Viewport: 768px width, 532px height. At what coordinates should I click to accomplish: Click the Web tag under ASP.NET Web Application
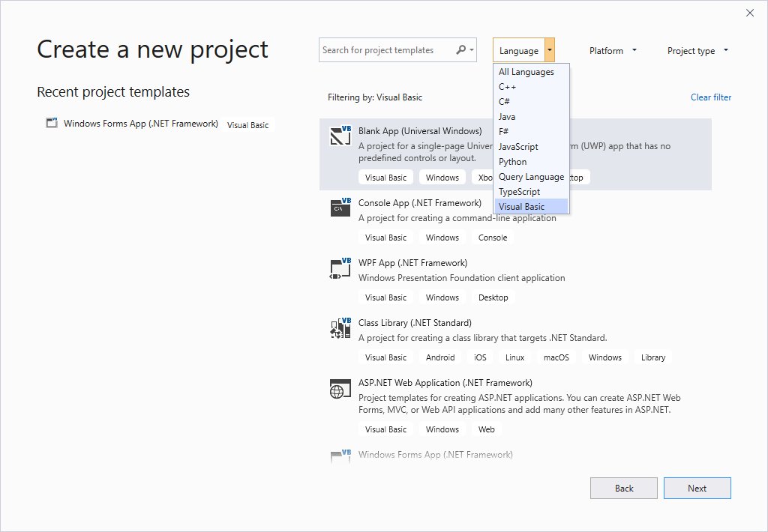point(486,429)
